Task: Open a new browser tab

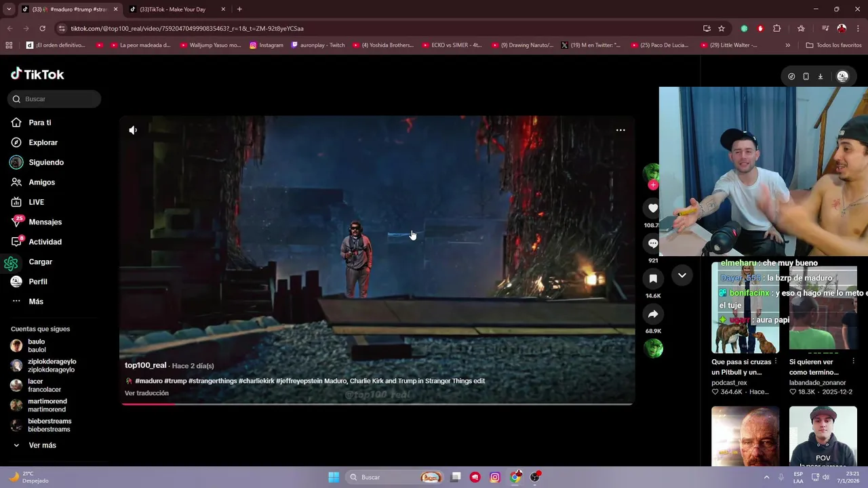Action: [239, 9]
